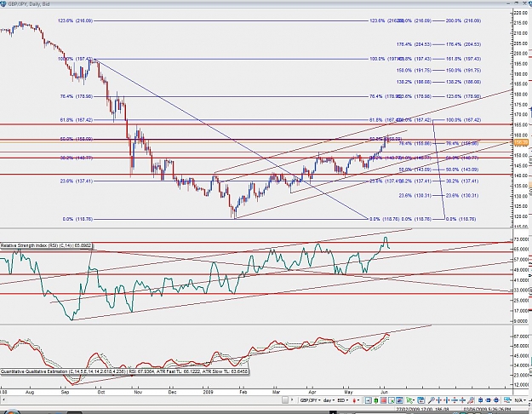Screen dimensions: 532x414
Task: Click the 2009 label on time axis
Action: point(208,392)
